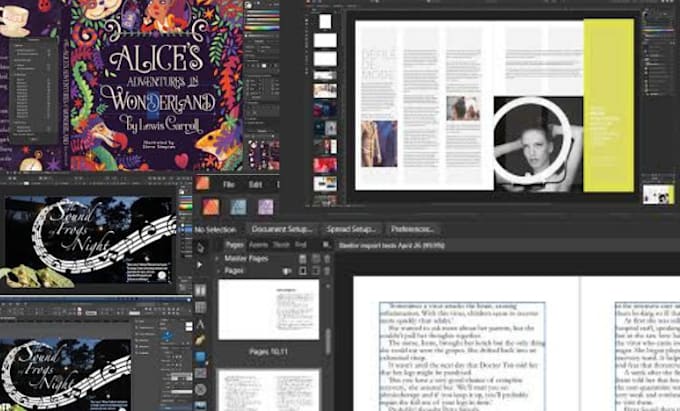Select the first page thumbnail in magazine window
The image size is (680, 411).
(x=325, y=21)
